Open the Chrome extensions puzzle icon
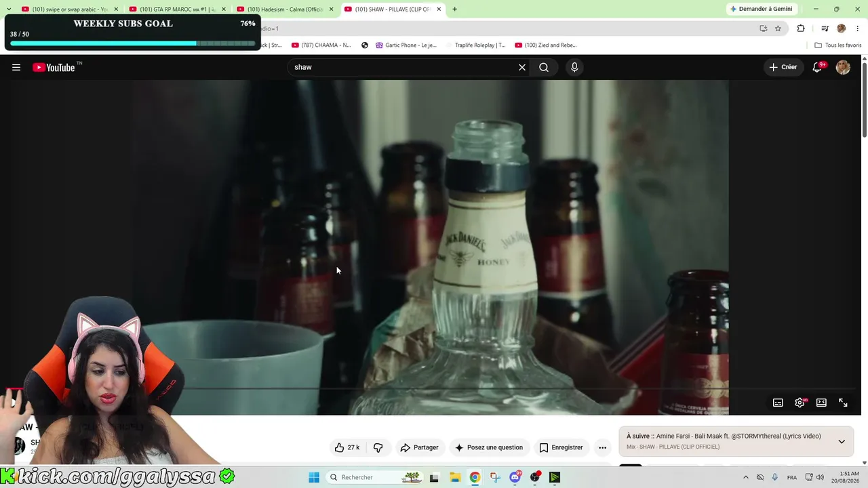868x488 pixels. coord(801,28)
